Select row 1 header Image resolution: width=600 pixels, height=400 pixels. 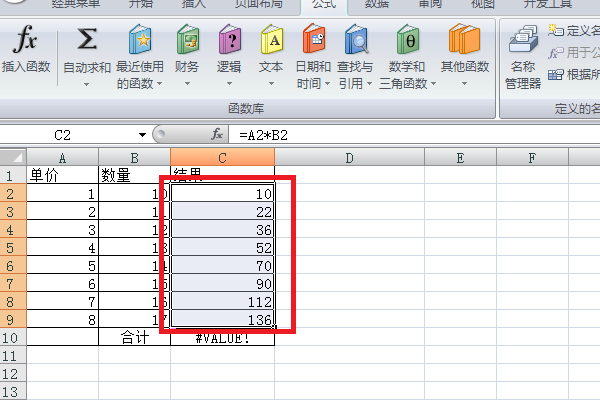(13, 175)
